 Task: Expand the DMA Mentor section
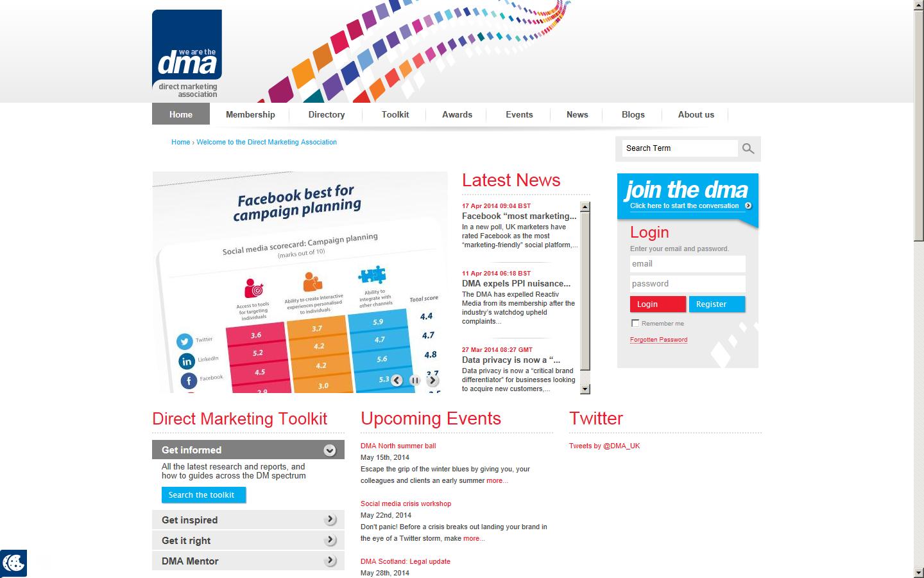[x=331, y=561]
